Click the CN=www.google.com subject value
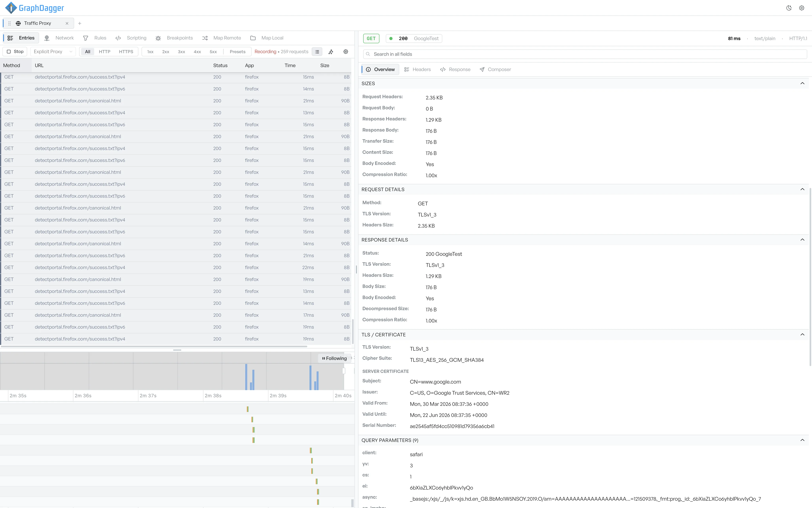The height and width of the screenshot is (508, 812). tap(435, 382)
